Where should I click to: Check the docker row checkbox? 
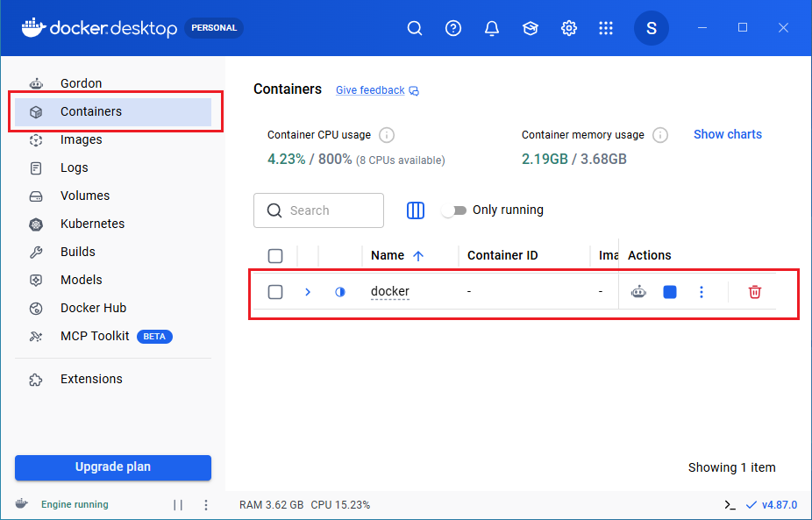275,292
